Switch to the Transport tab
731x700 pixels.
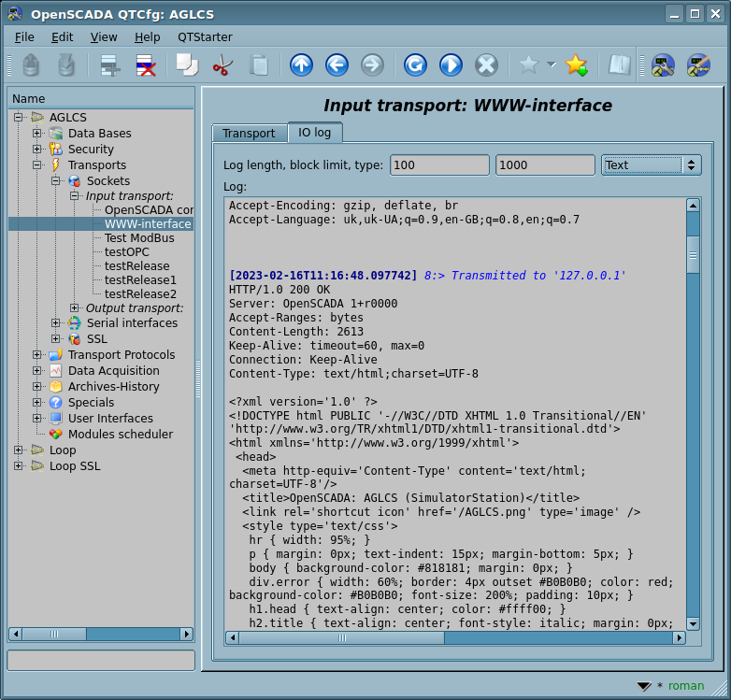pos(249,134)
